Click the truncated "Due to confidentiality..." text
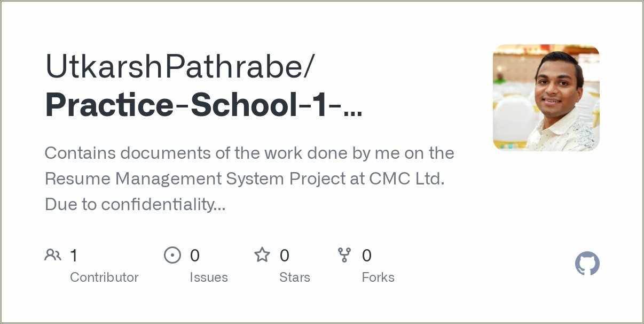 click(135, 204)
